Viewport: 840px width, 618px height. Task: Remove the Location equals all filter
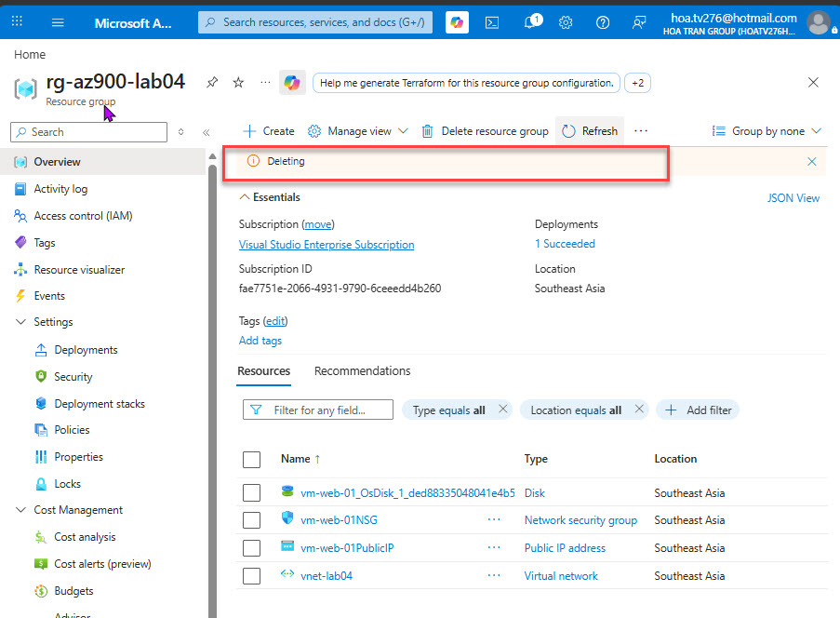click(639, 409)
